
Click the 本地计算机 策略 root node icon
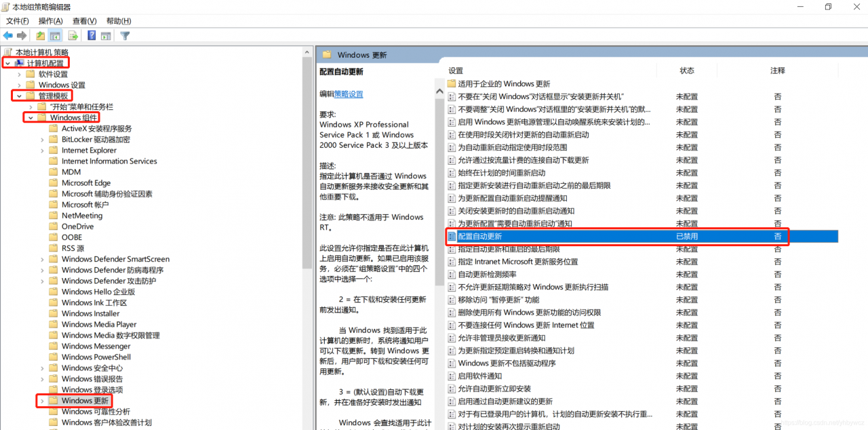(8, 52)
